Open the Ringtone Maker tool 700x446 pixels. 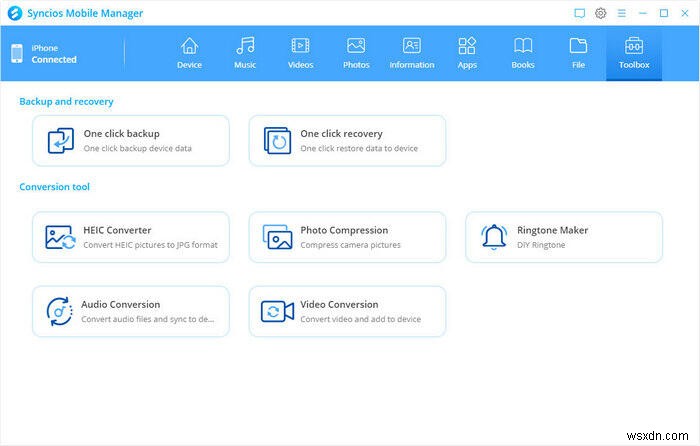(x=564, y=237)
